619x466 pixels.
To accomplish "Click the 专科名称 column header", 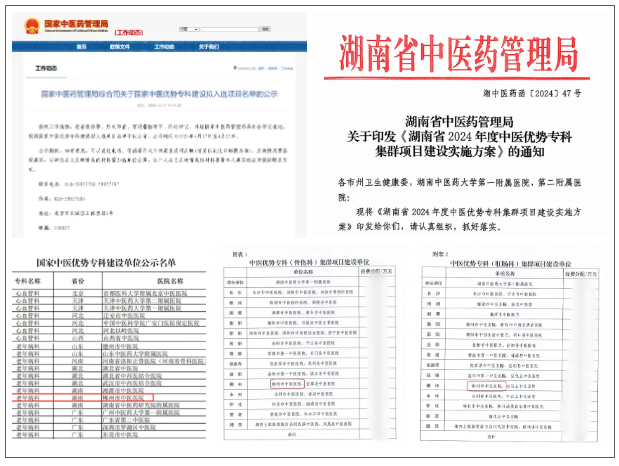I will (x=28, y=281).
